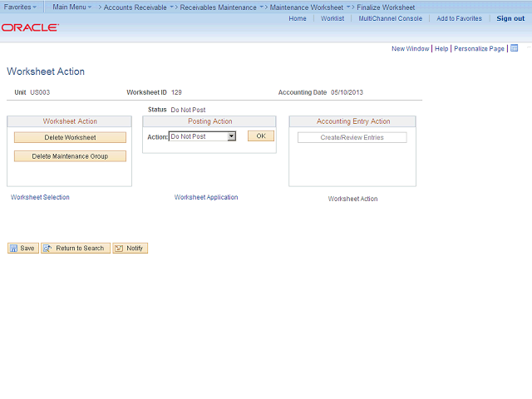
Task: Select the Finalize Worksheet breadcrumb
Action: coord(386,7)
